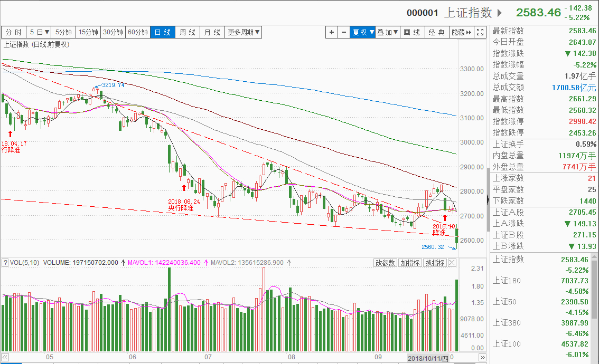Viewport: 599px width, 364px height.
Task: Click the large header price 2583.46
Action: [x=538, y=13]
